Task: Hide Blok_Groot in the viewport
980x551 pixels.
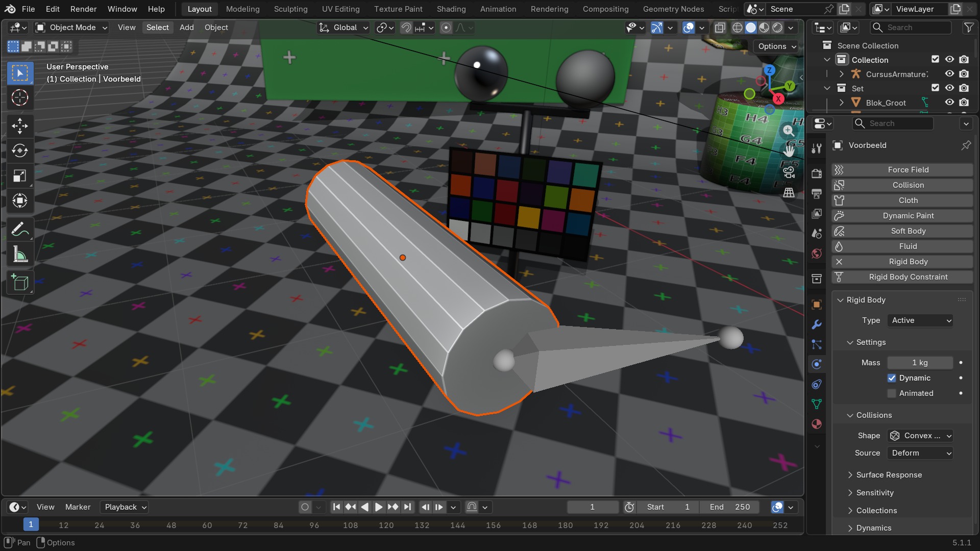Action: coord(949,103)
